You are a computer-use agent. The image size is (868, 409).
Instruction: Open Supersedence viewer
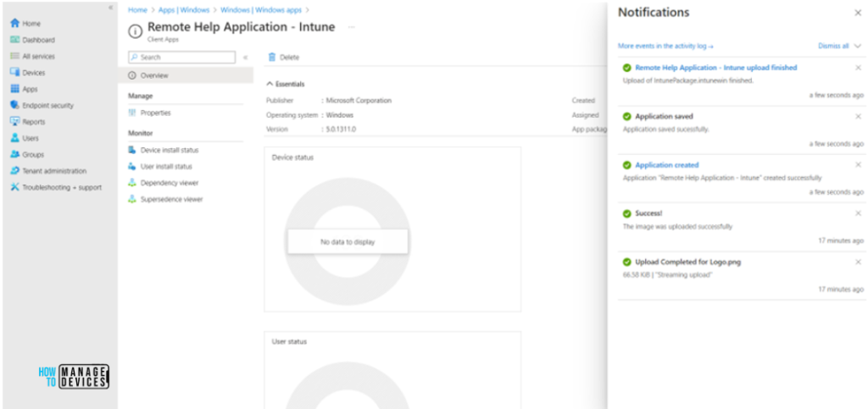[171, 200]
